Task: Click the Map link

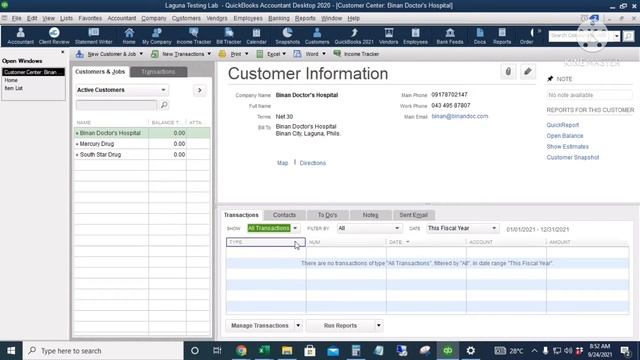Action: (282, 163)
